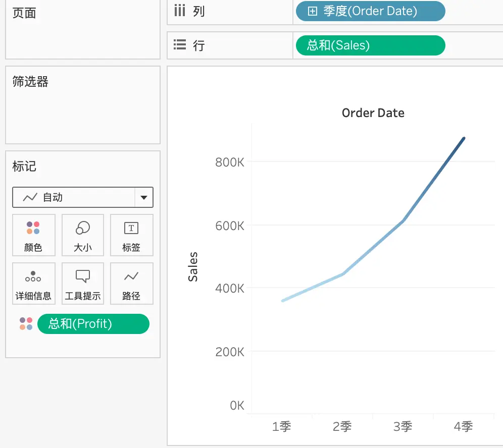Screen dimensions: 503x448
Task: Click the 标记 (Marks) card title
Action: click(24, 166)
